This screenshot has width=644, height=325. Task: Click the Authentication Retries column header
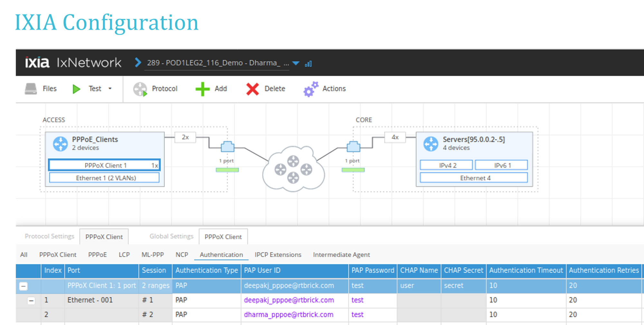[604, 271]
